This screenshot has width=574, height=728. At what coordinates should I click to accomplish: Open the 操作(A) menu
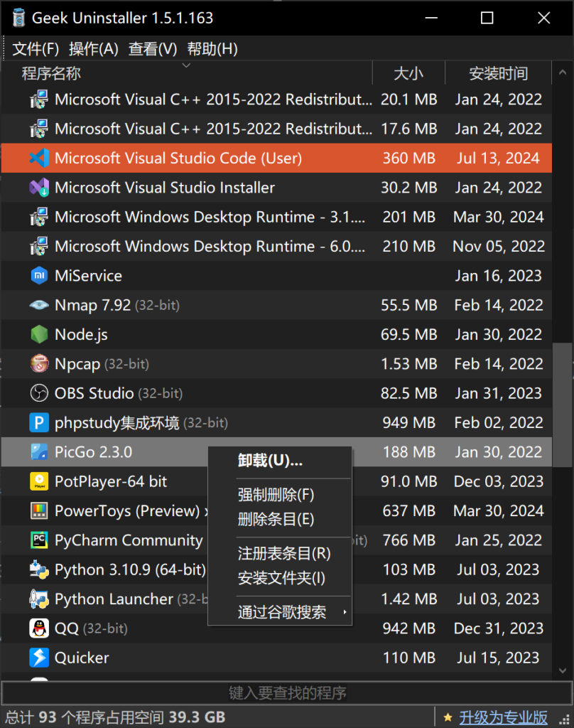click(x=93, y=49)
